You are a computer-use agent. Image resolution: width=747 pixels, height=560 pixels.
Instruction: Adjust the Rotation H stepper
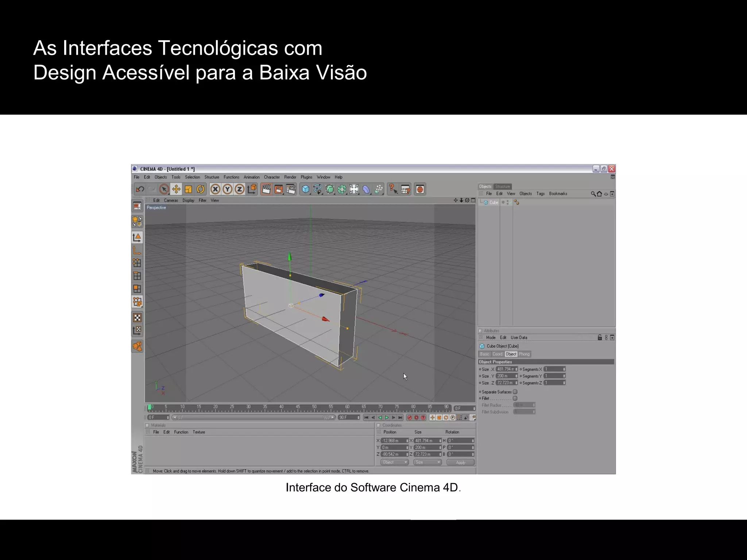pyautogui.click(x=473, y=441)
